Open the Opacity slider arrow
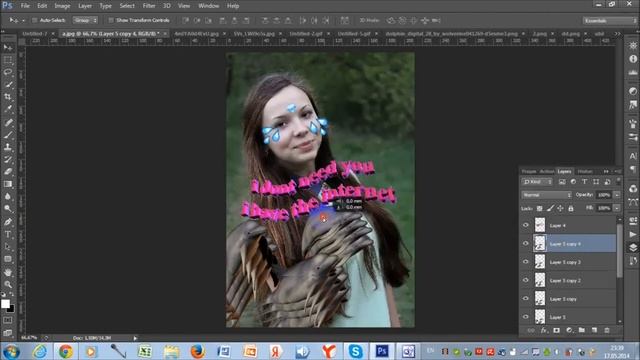 (617, 195)
